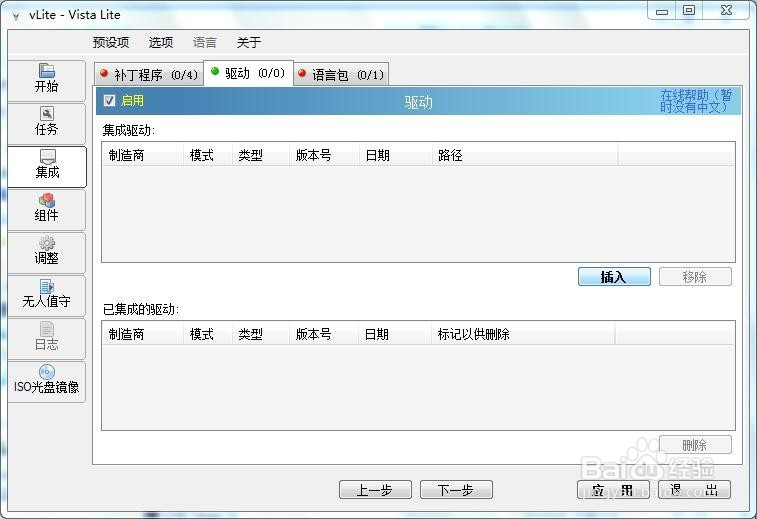
Task: Go to the 无人值守 (Unattended) sidebar page
Action: point(46,295)
